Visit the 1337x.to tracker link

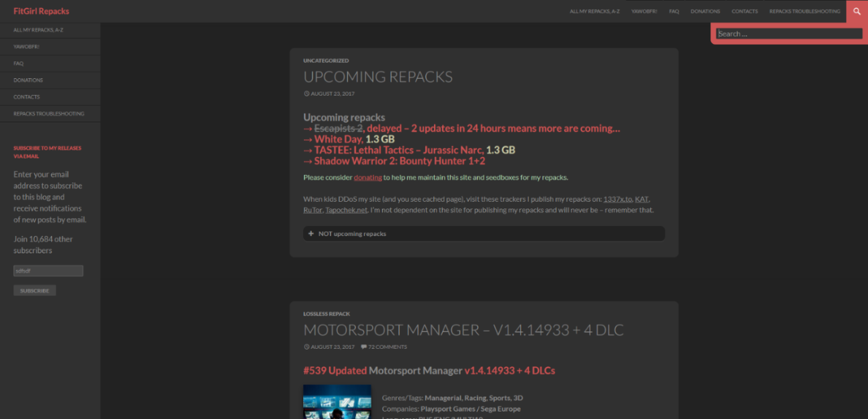618,199
